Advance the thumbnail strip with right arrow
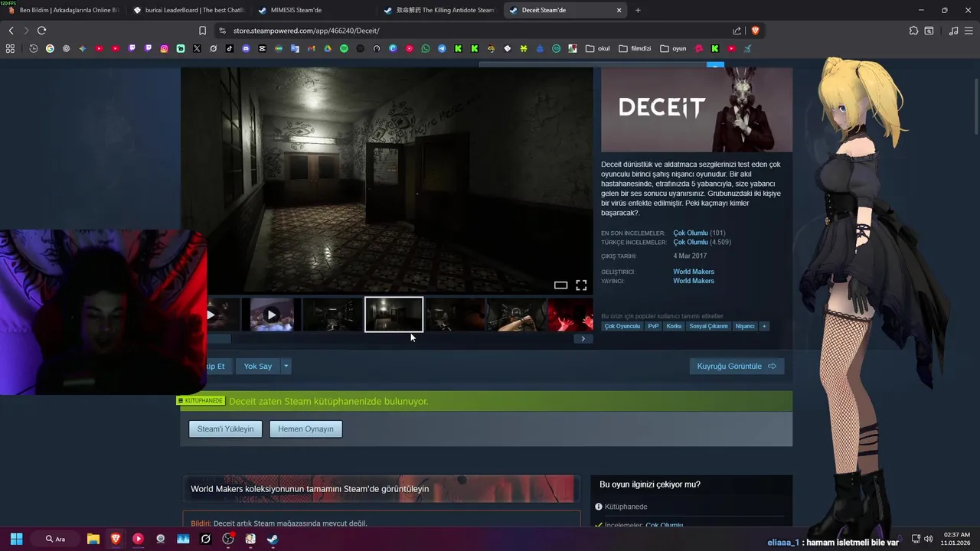The image size is (980, 551). click(x=583, y=338)
